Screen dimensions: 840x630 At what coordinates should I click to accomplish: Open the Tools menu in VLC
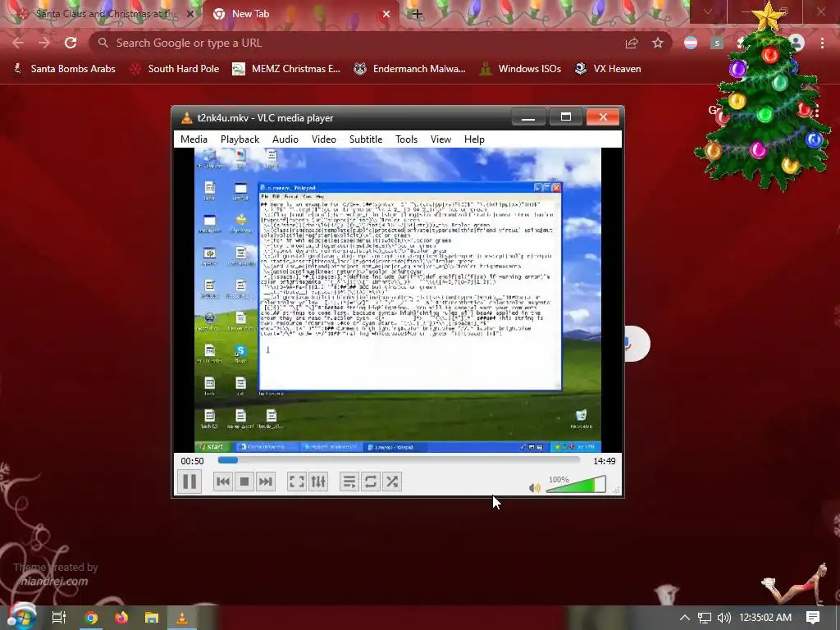point(407,139)
